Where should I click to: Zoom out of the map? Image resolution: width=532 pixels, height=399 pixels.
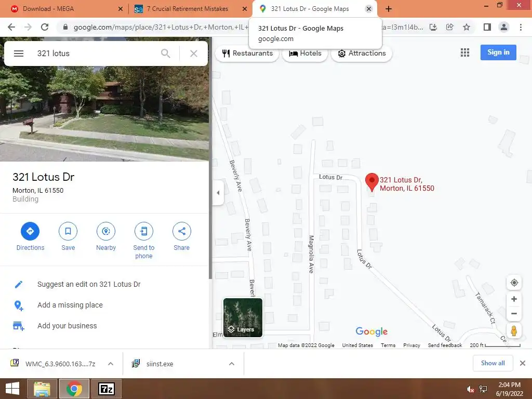514,313
